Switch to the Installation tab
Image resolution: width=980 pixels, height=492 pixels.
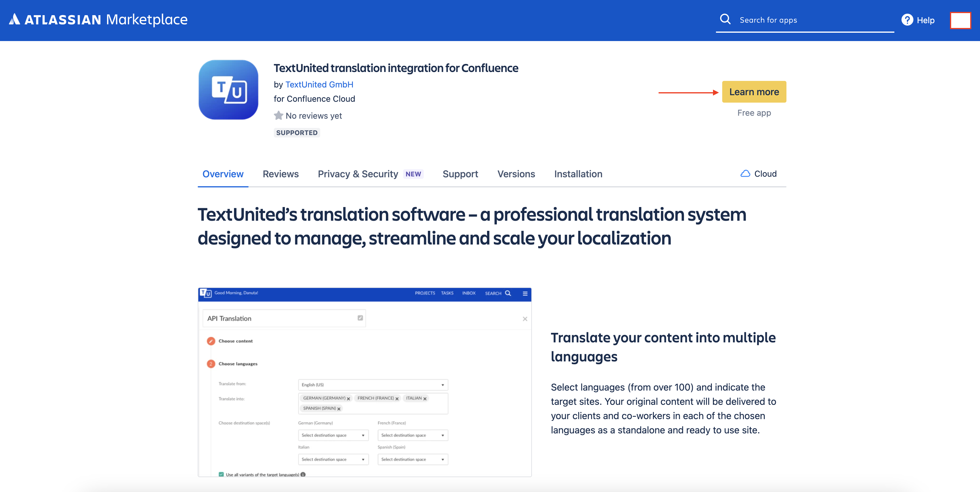pos(578,174)
